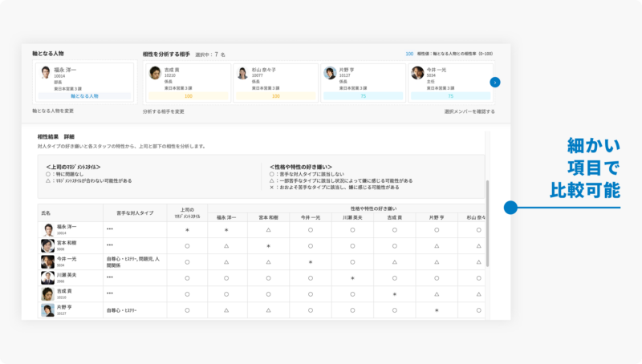Click the score 100 bar on 吉成 貴's card
The height and width of the screenshot is (364, 642).
pyautogui.click(x=188, y=95)
